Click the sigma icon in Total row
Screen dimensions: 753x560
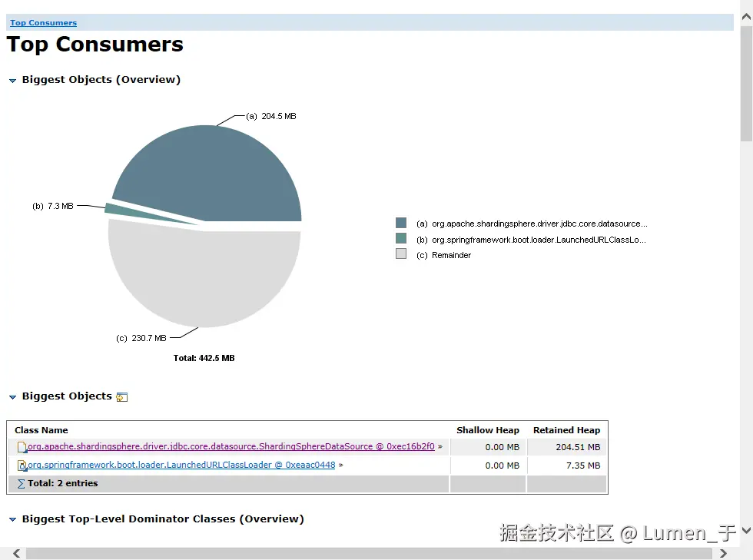(x=22, y=484)
